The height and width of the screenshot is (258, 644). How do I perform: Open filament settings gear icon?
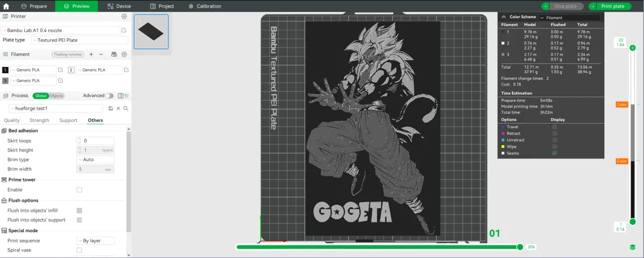[125, 54]
